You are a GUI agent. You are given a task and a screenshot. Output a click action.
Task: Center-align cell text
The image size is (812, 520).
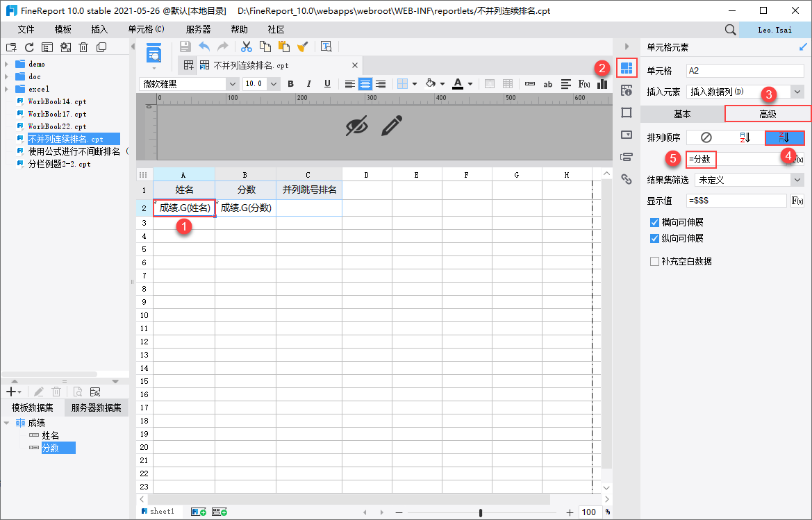(365, 84)
